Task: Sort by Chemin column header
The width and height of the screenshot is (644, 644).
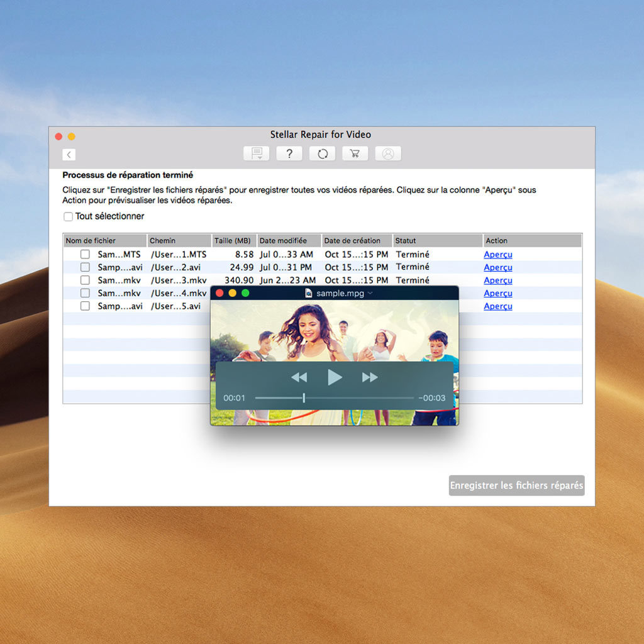Action: point(179,241)
